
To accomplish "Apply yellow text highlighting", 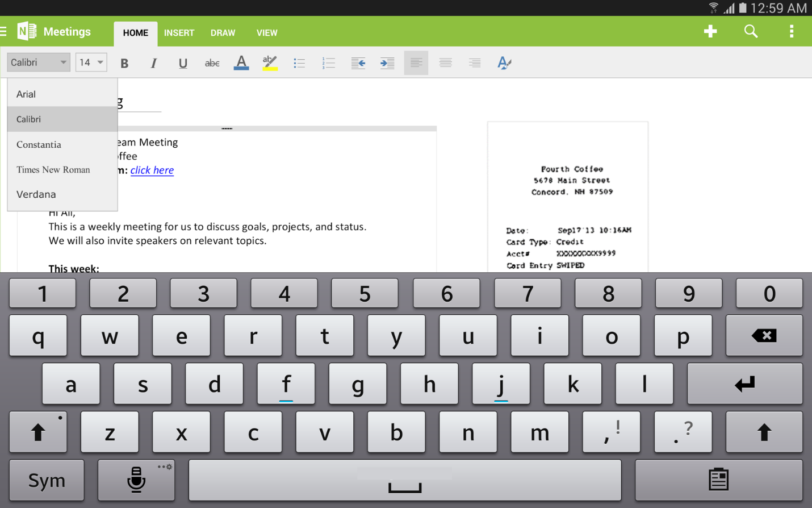I will [270, 63].
